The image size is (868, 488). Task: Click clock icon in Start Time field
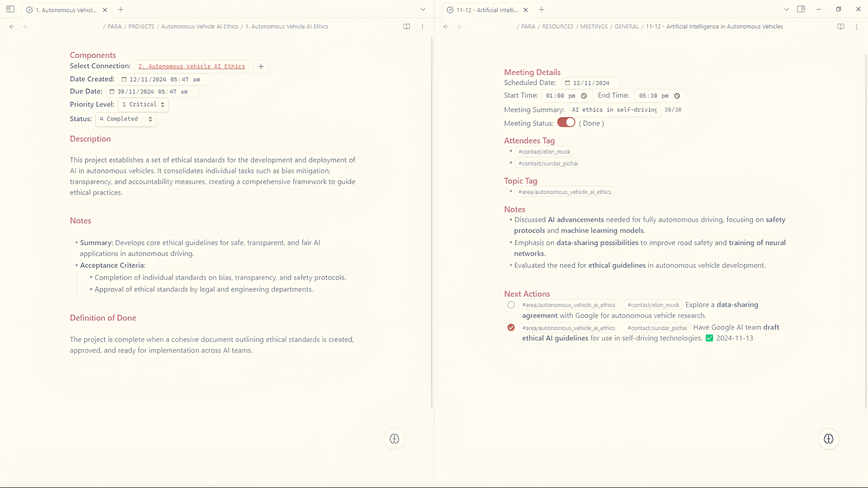(x=584, y=96)
